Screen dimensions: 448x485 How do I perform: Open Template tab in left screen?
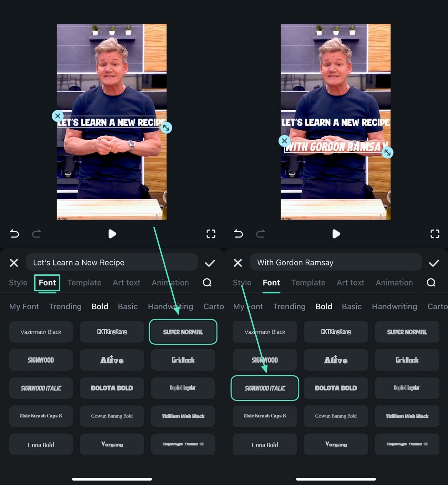pos(84,283)
